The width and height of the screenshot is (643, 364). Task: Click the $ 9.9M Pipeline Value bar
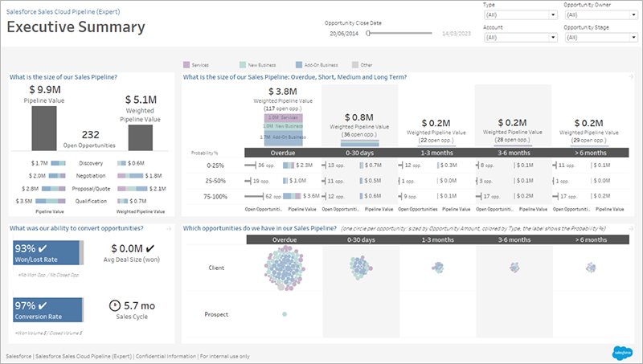tap(44, 129)
